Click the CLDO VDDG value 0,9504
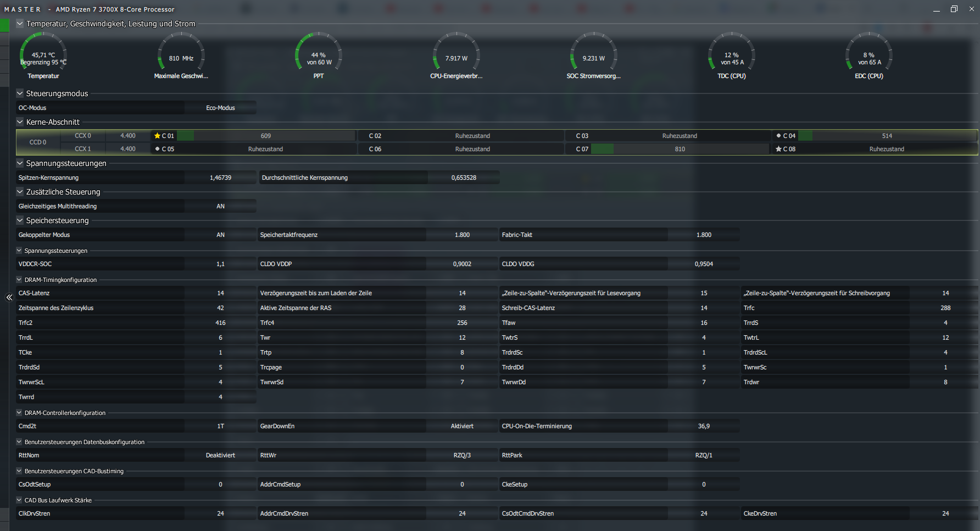980x531 pixels. [x=704, y=264]
